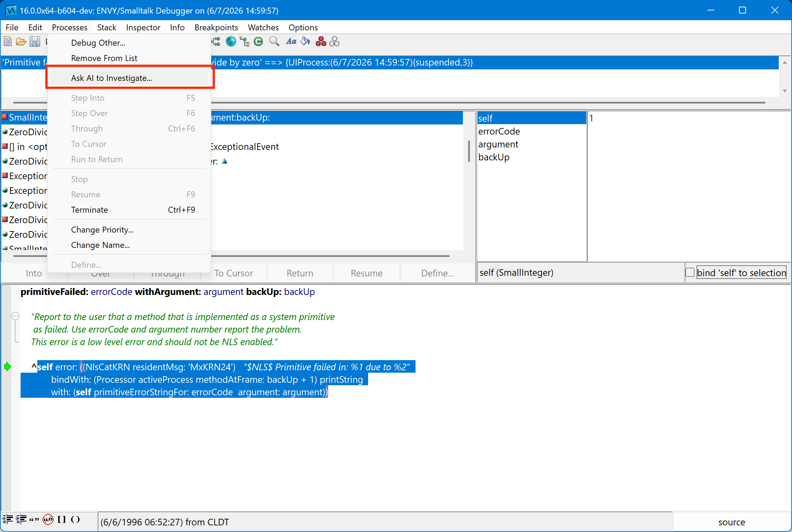Open the Watches menu

(263, 27)
